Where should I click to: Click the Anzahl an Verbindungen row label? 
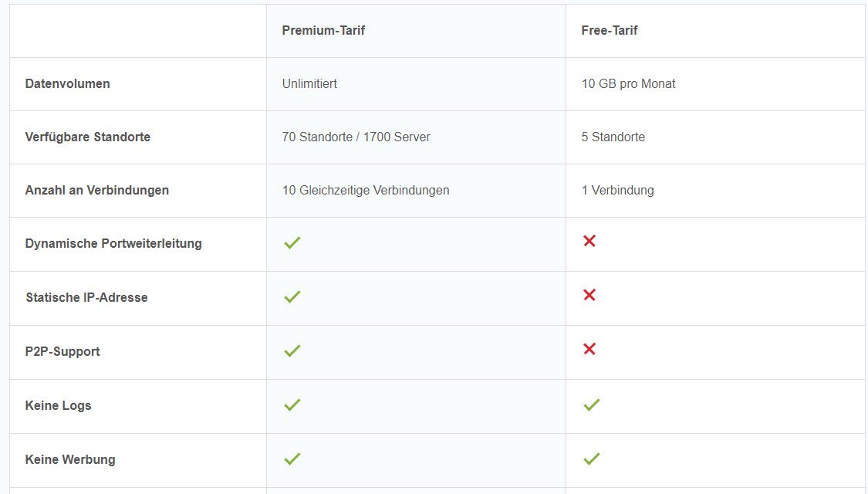(x=97, y=190)
